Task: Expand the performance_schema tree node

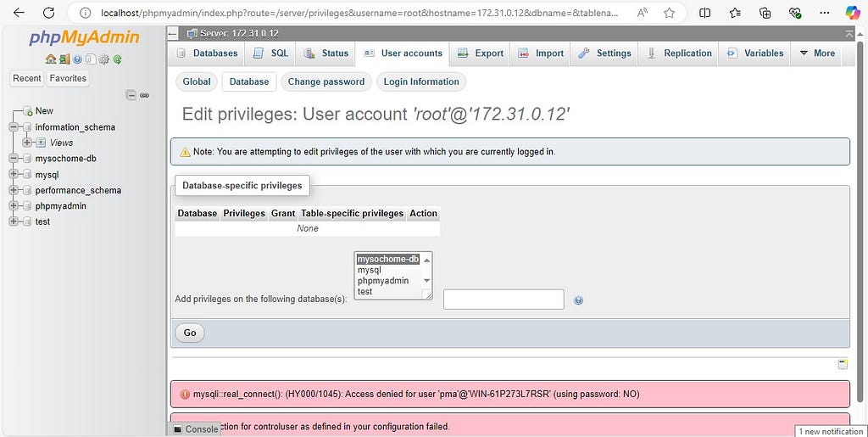Action: (x=14, y=191)
